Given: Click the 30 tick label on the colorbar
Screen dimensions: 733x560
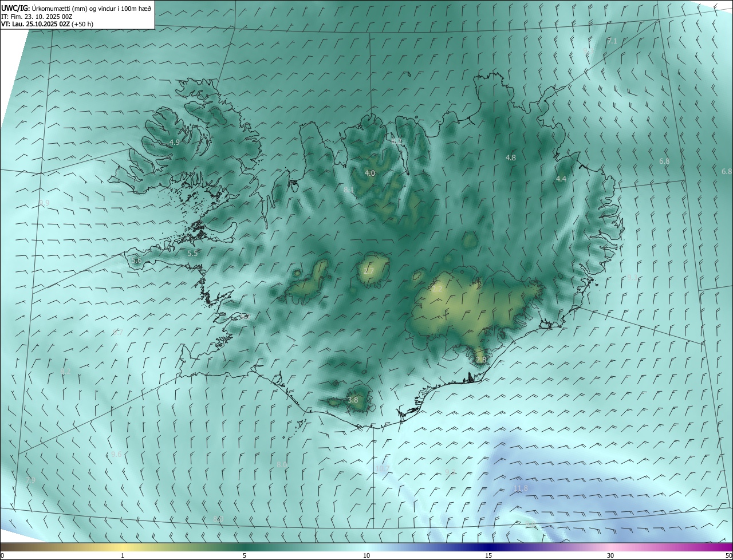Looking at the screenshot, I should [610, 555].
